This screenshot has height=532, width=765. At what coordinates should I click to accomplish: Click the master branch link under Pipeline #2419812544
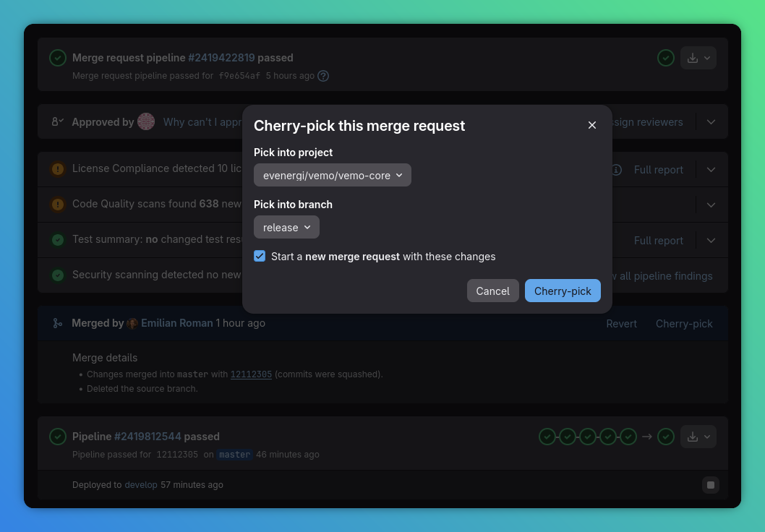point(234,454)
